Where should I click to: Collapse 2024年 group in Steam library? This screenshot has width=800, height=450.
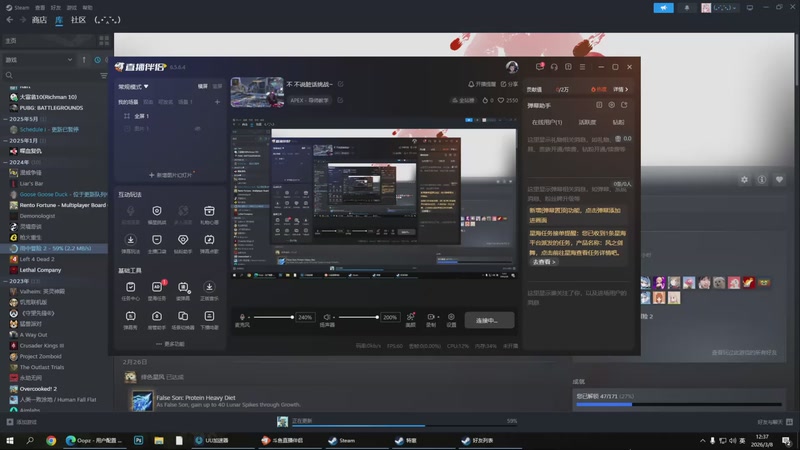5,162
